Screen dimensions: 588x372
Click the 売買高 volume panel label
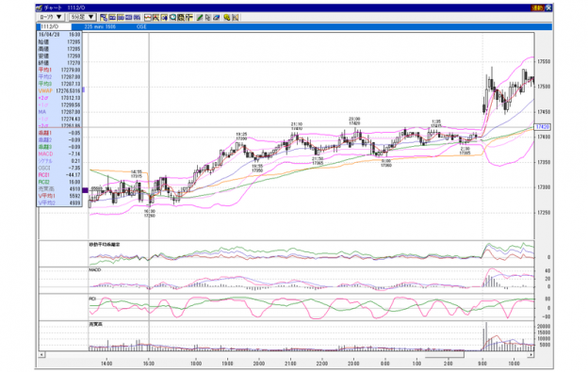(95, 324)
